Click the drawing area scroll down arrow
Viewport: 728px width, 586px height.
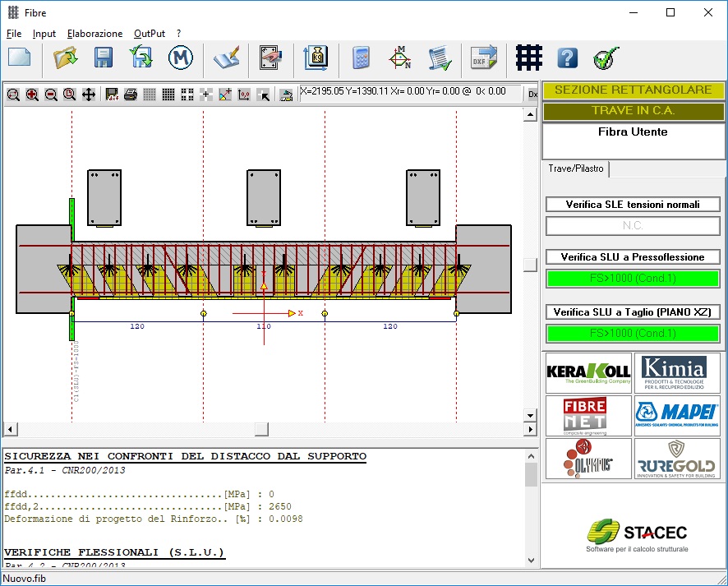point(530,415)
